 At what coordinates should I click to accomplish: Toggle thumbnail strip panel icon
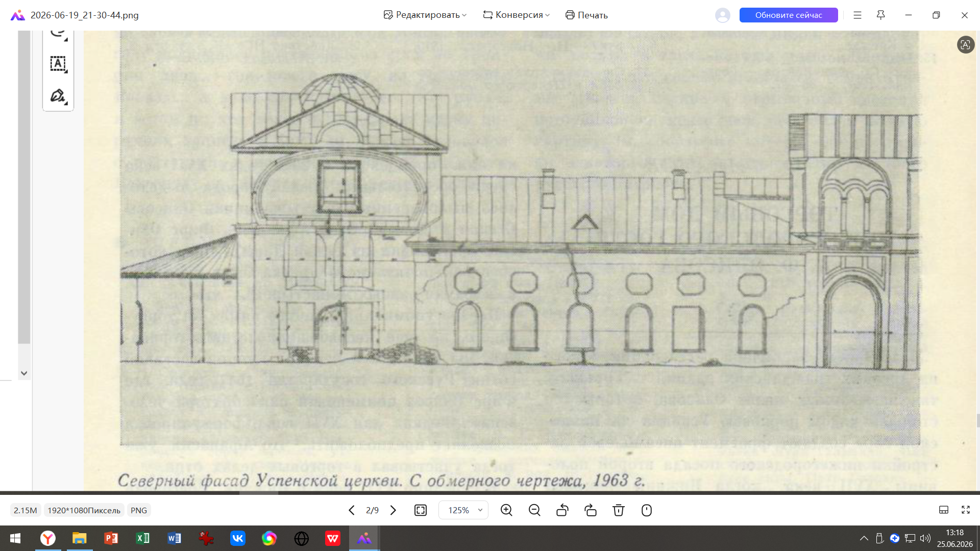click(944, 510)
